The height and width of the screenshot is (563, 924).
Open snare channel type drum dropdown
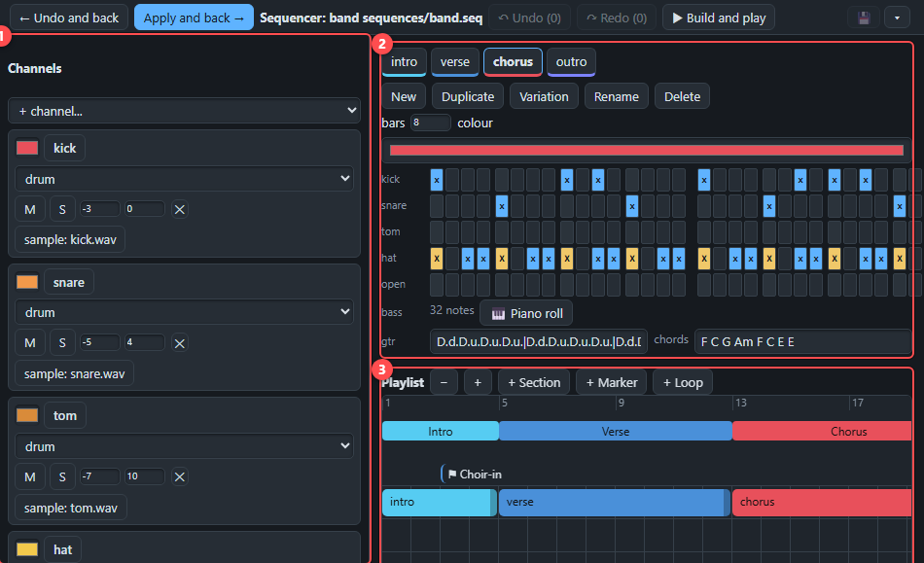click(x=184, y=312)
